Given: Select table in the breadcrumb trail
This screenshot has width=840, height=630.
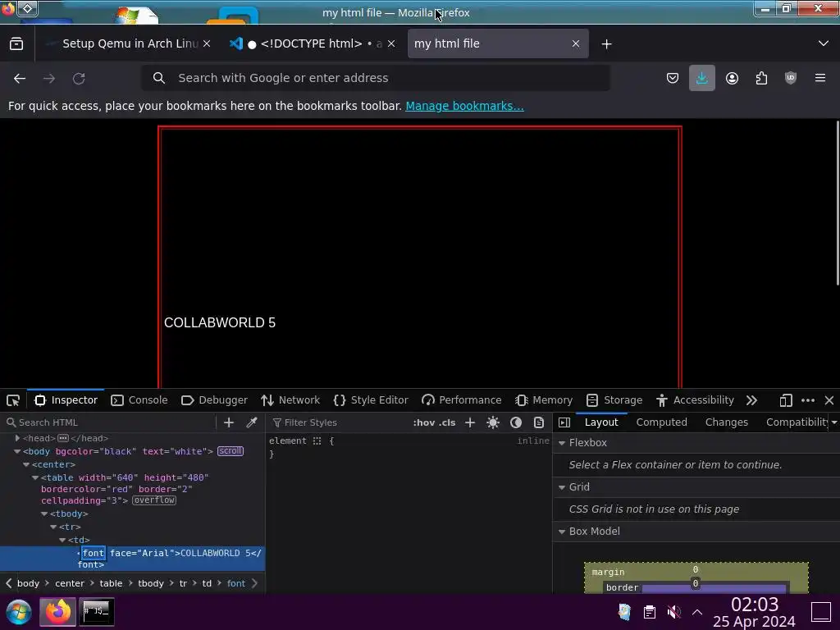Looking at the screenshot, I should 111,583.
